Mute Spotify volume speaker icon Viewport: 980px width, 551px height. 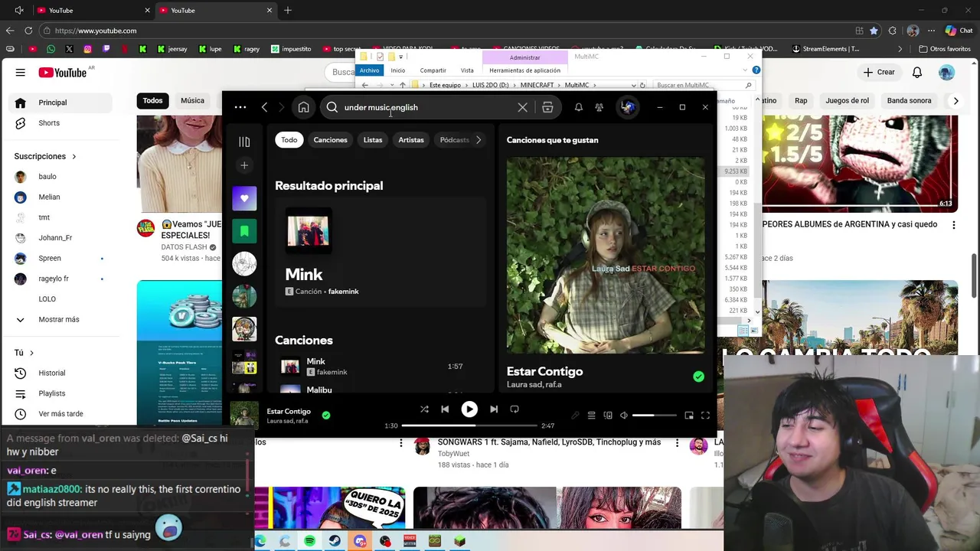coord(624,416)
